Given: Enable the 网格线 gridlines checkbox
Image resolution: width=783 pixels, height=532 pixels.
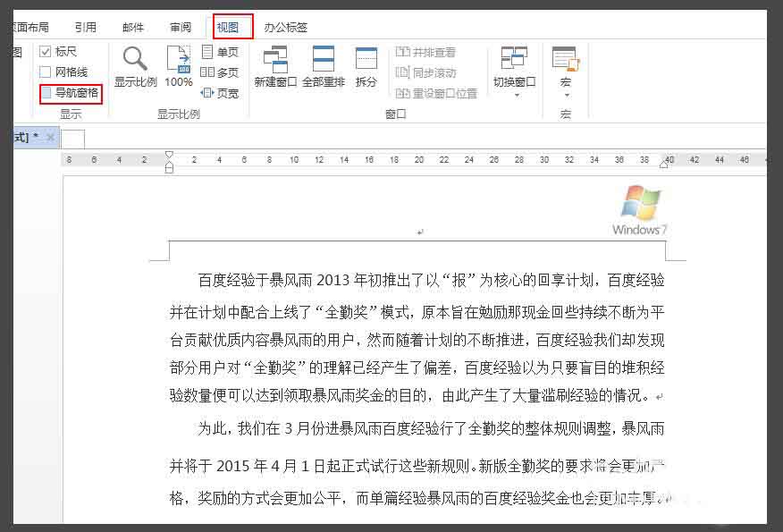Looking at the screenshot, I should 46,72.
